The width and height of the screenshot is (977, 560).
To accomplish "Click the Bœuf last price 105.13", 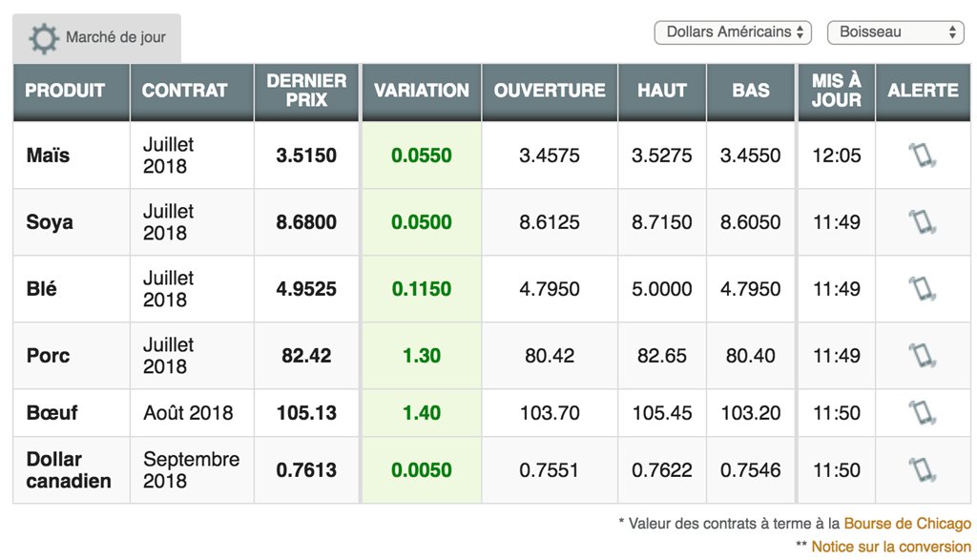I will point(306,413).
